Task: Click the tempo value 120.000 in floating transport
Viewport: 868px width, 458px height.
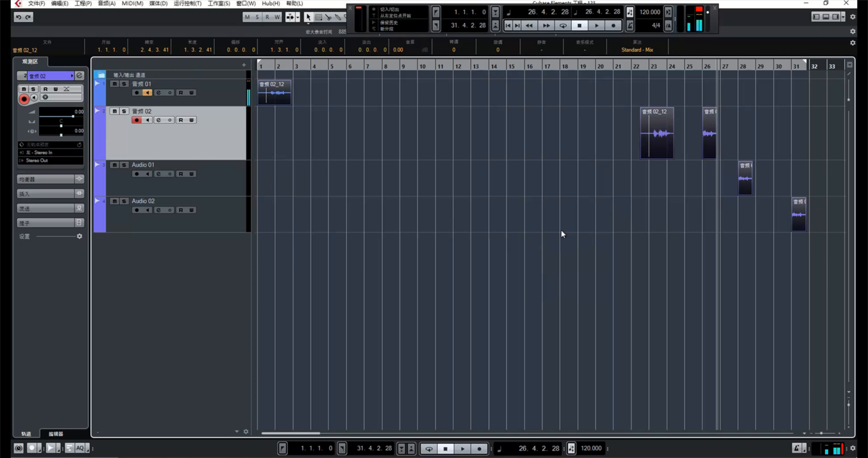Action: (x=650, y=12)
